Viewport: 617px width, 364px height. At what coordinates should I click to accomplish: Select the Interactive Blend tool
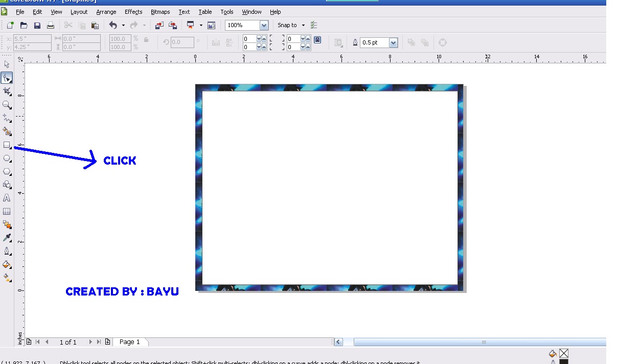(x=7, y=224)
